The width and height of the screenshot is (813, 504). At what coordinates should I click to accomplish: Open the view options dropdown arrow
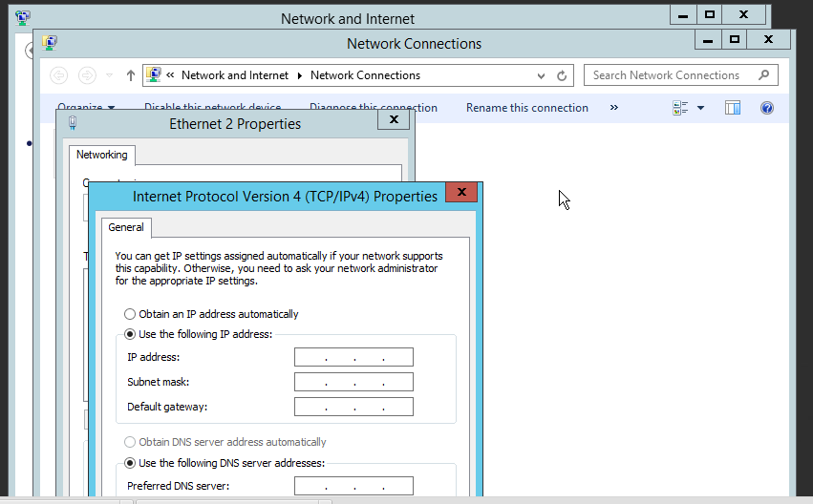coord(700,108)
